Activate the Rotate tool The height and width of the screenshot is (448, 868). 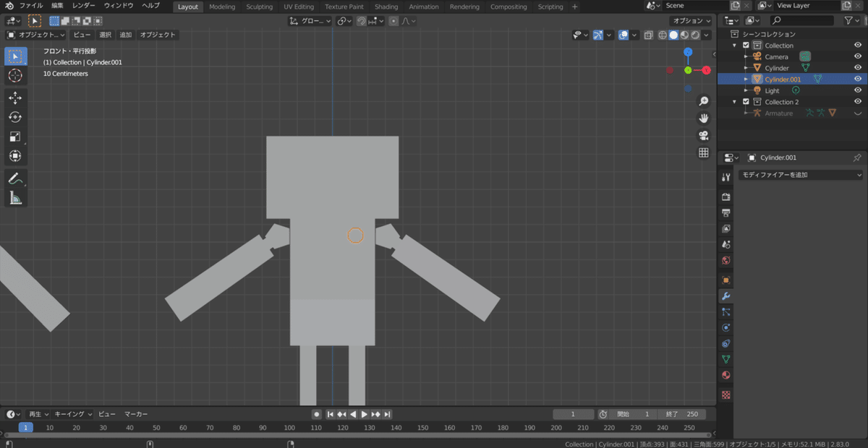15,117
